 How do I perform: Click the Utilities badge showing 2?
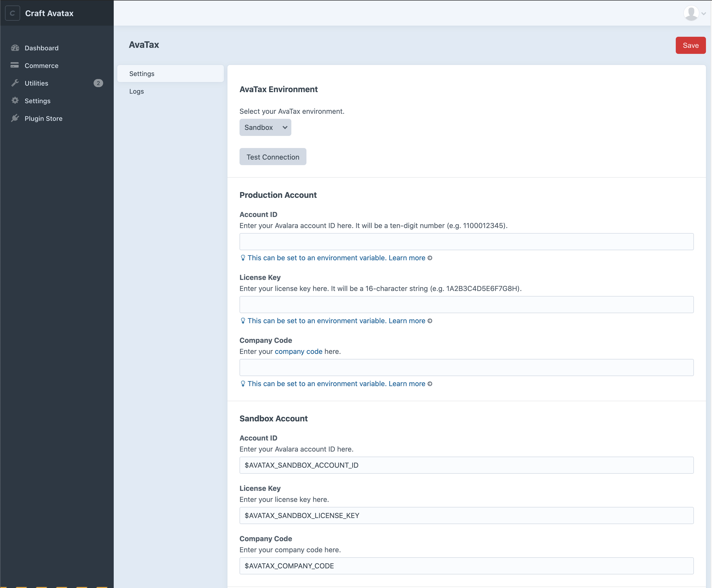pos(98,83)
